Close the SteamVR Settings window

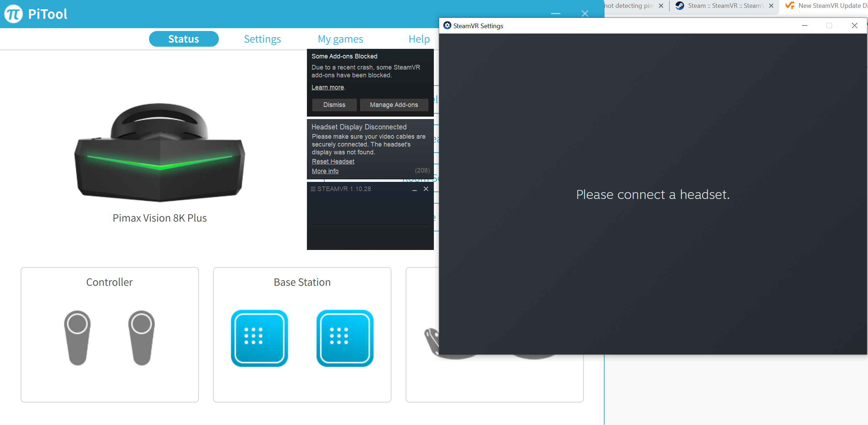pyautogui.click(x=854, y=26)
